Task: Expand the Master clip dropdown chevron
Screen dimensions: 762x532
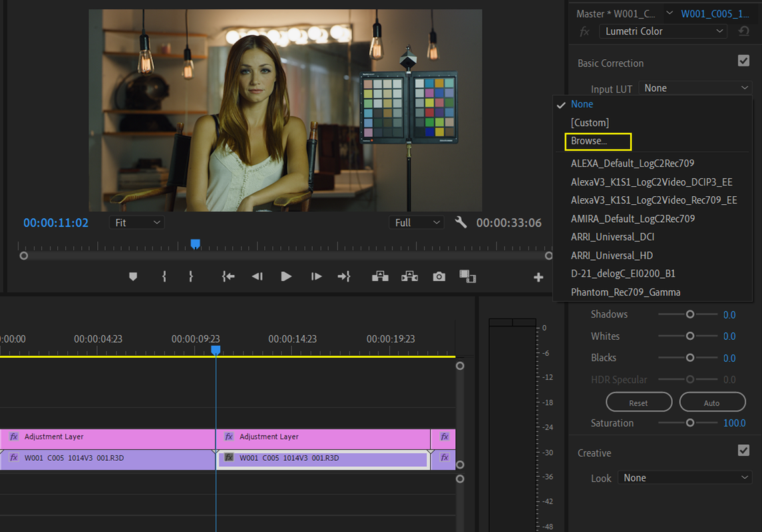Action: tap(669, 13)
